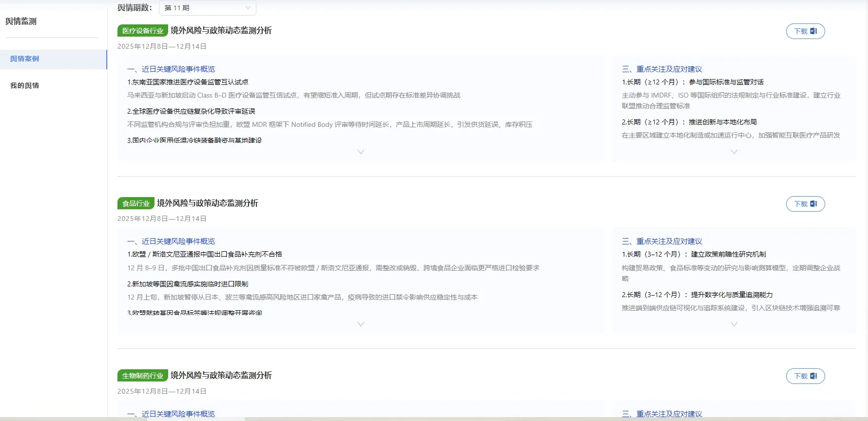Click 三、重点关注及应对建议 under 医疗设备行业
This screenshot has width=868, height=421.
pyautogui.click(x=662, y=69)
